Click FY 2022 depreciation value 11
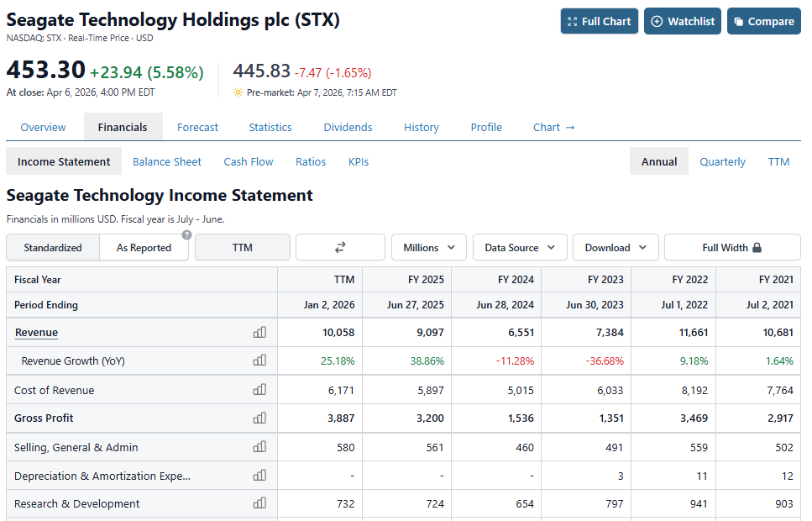Image resolution: width=812 pixels, height=521 pixels. tap(702, 476)
